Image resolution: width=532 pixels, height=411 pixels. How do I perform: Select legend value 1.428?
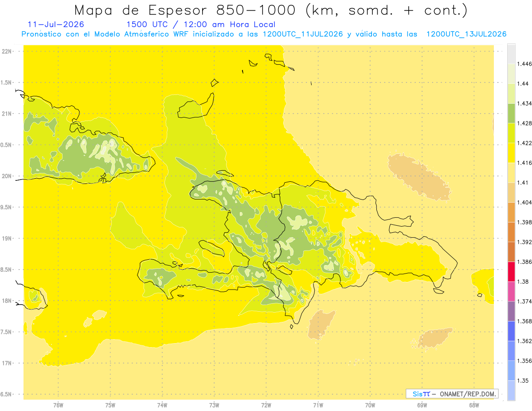(524, 123)
